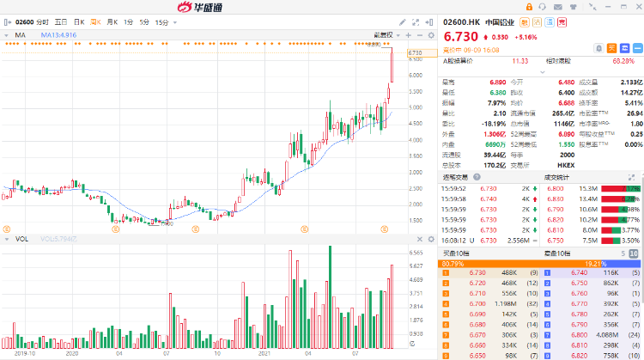The image size is (644, 360).
Task: Click the 沽 short-sell badge
Action: 538,22
